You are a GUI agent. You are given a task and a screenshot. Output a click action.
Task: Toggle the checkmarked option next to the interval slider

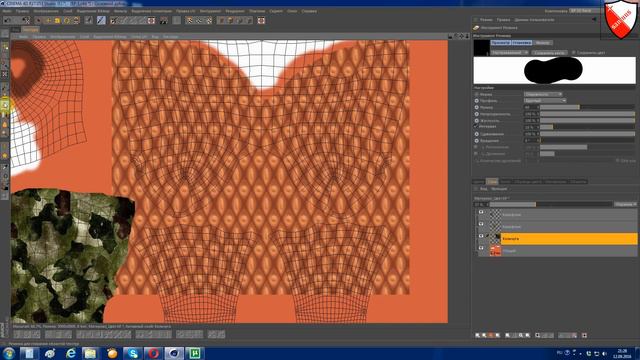coord(476,127)
